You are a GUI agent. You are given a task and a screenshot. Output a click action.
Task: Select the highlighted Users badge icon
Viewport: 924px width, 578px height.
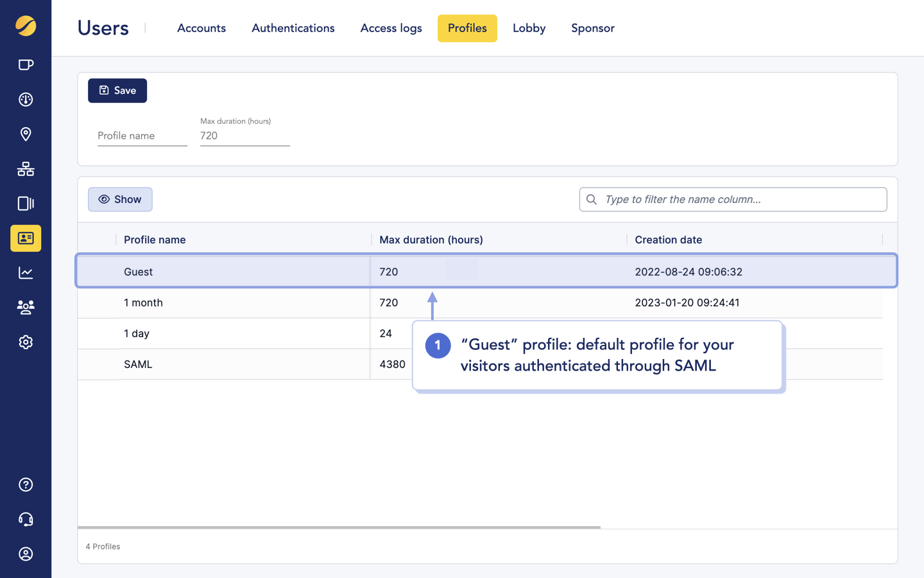pyautogui.click(x=26, y=238)
